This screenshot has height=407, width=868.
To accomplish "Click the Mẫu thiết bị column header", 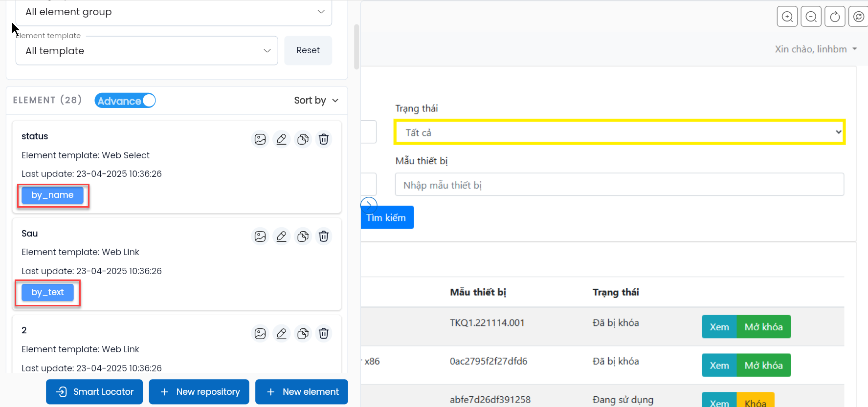I will (478, 292).
